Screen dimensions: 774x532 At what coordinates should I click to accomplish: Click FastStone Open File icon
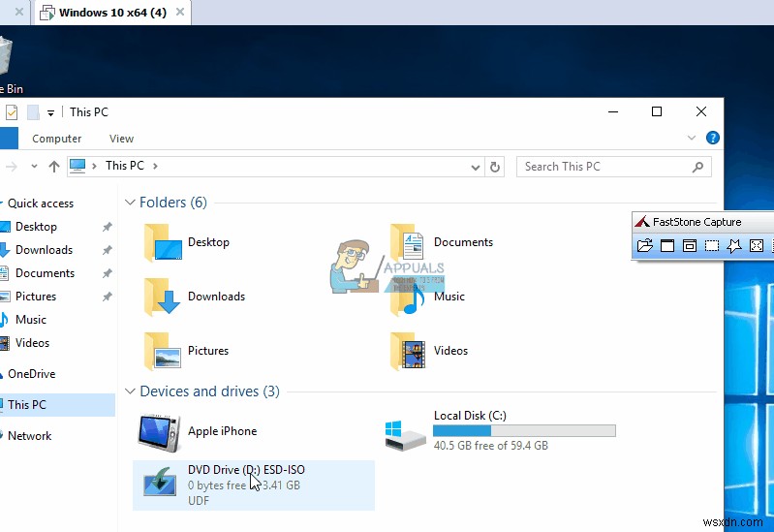(644, 245)
